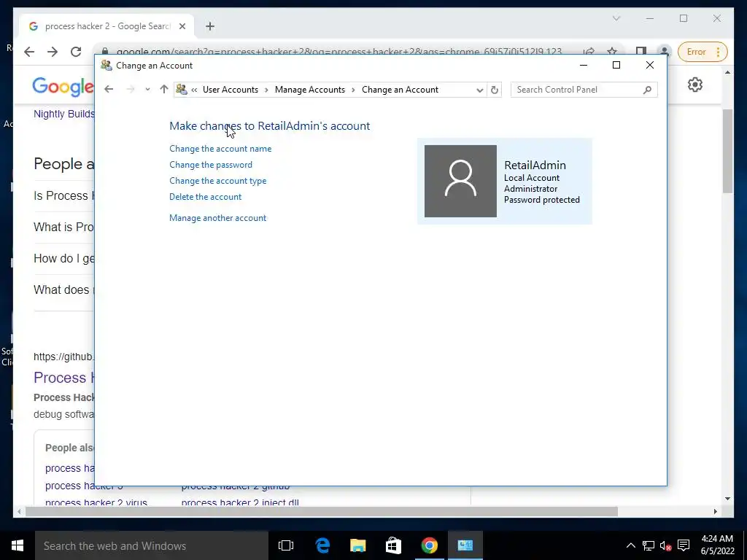Close the process hacker 2 Chrome tab

tap(182, 26)
